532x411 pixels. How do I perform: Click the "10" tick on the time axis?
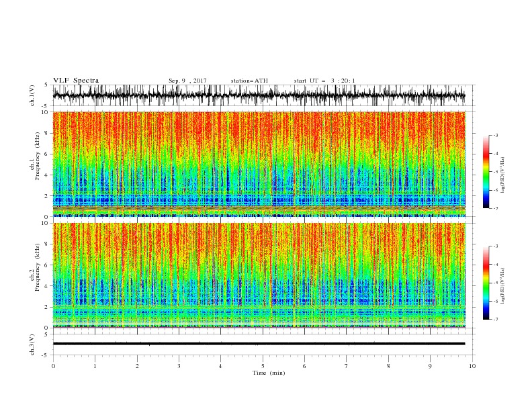472,366
